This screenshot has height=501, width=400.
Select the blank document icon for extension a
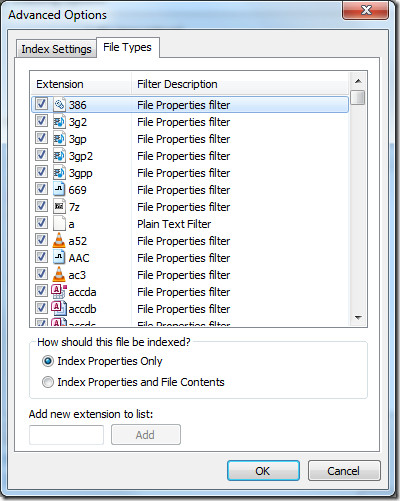(59, 224)
